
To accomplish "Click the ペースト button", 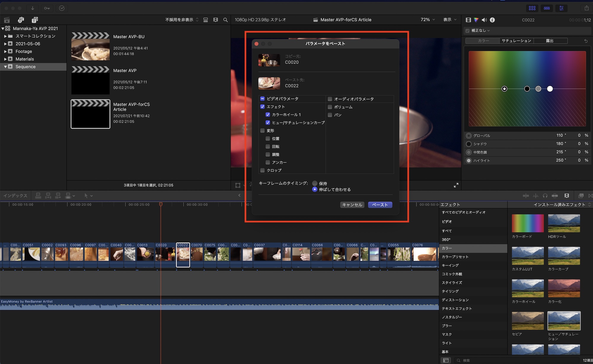I will 380,205.
